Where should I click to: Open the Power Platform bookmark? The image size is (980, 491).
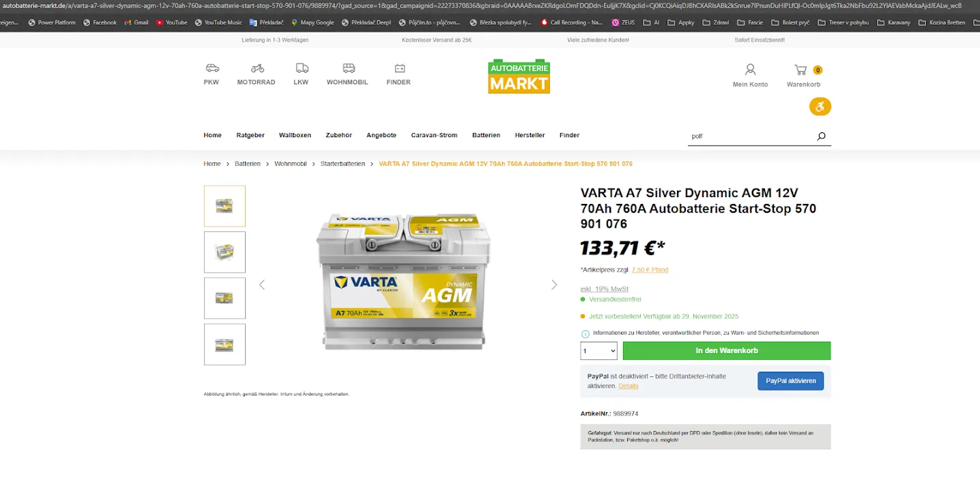(52, 23)
